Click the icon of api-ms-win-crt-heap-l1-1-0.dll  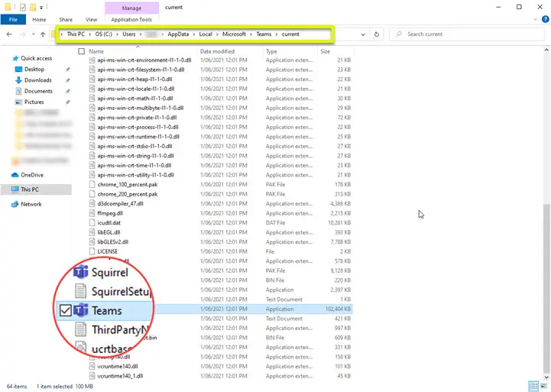pyautogui.click(x=92, y=79)
